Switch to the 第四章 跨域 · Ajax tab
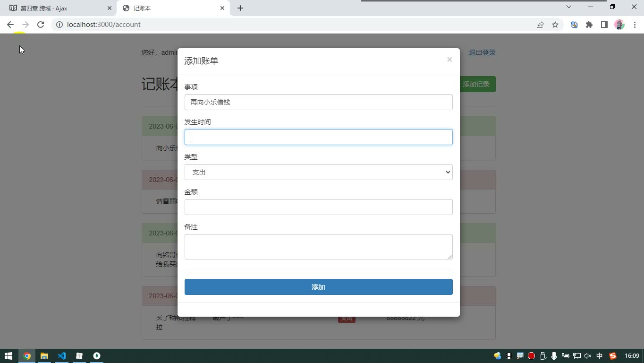Viewport: 644px width, 363px height. [x=59, y=8]
